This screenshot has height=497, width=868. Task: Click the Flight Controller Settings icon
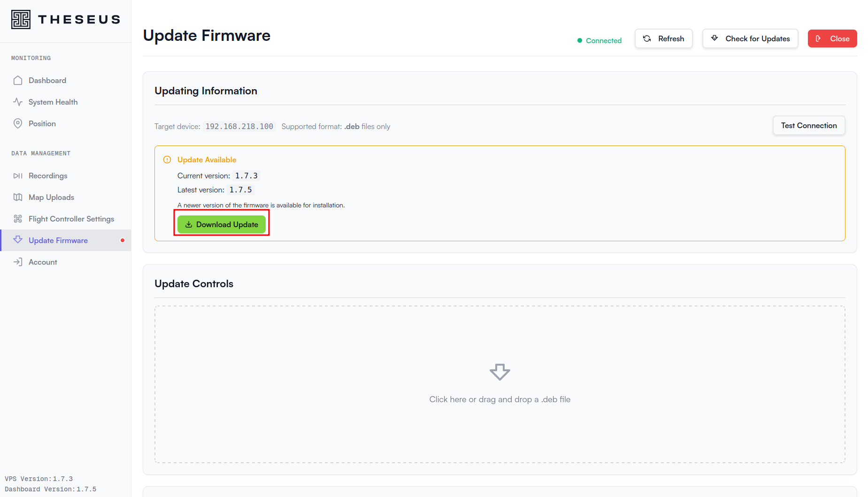click(18, 219)
